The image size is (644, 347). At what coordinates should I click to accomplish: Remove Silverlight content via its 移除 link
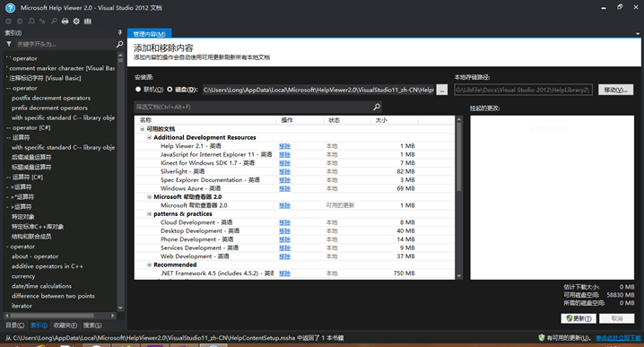pos(284,171)
